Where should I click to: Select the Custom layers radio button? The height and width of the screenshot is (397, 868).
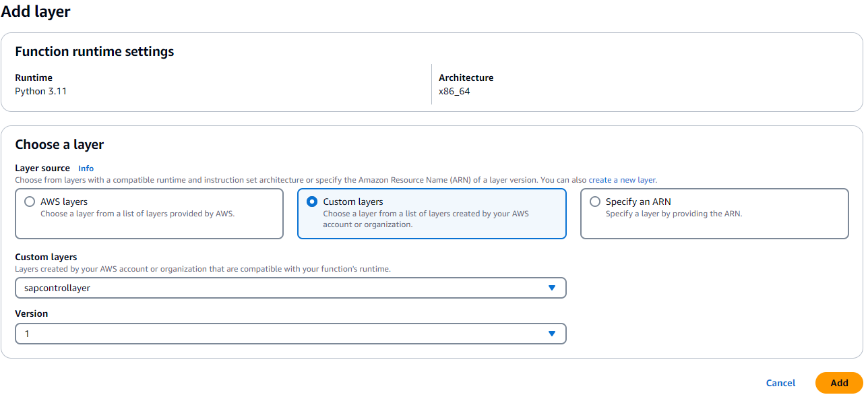coord(312,202)
